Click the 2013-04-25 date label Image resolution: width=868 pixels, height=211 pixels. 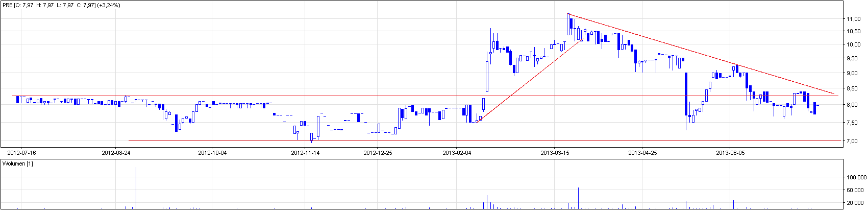click(642, 153)
